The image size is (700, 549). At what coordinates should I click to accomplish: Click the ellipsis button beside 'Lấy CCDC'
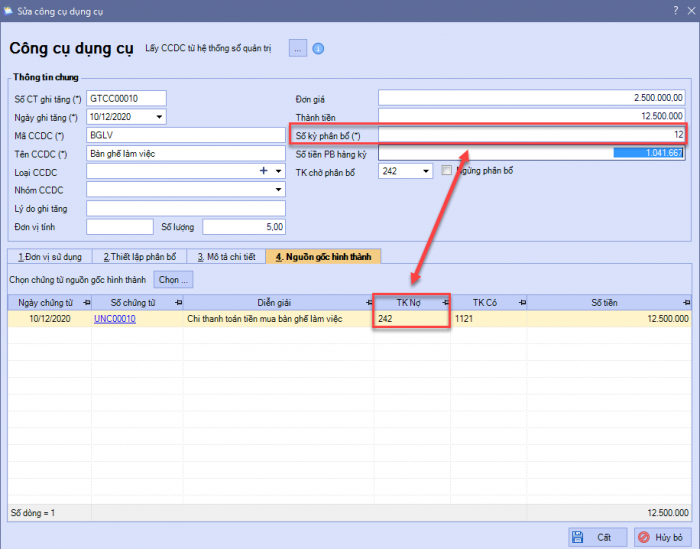(298, 48)
